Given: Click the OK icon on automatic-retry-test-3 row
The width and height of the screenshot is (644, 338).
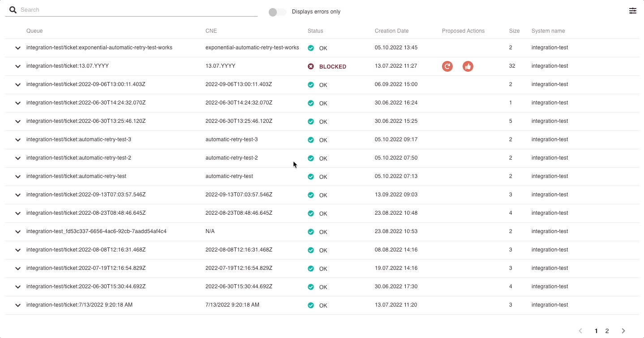Looking at the screenshot, I should coord(311,139).
